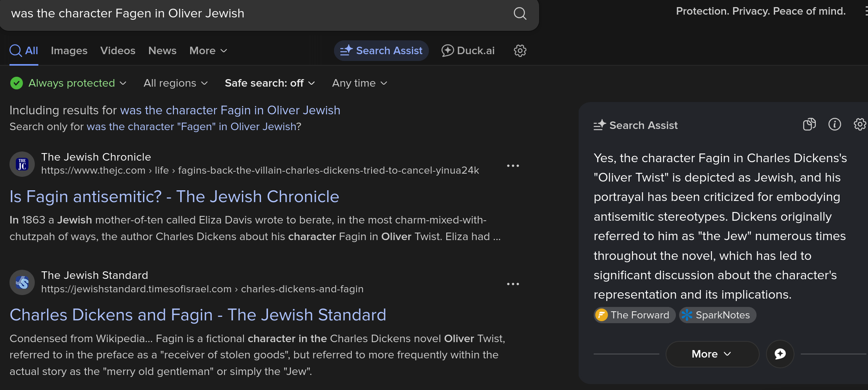Image resolution: width=868 pixels, height=390 pixels.
Task: Click the chat bubble icon beside More
Action: 780,354
